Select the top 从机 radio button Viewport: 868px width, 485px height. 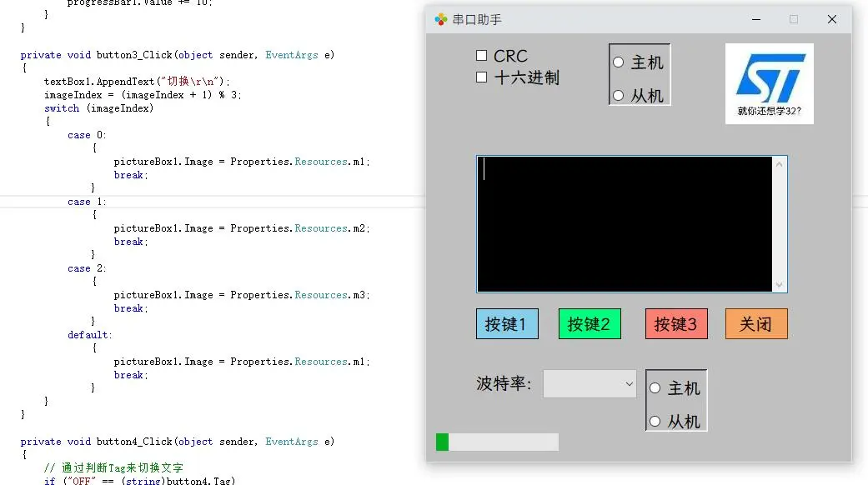click(619, 96)
